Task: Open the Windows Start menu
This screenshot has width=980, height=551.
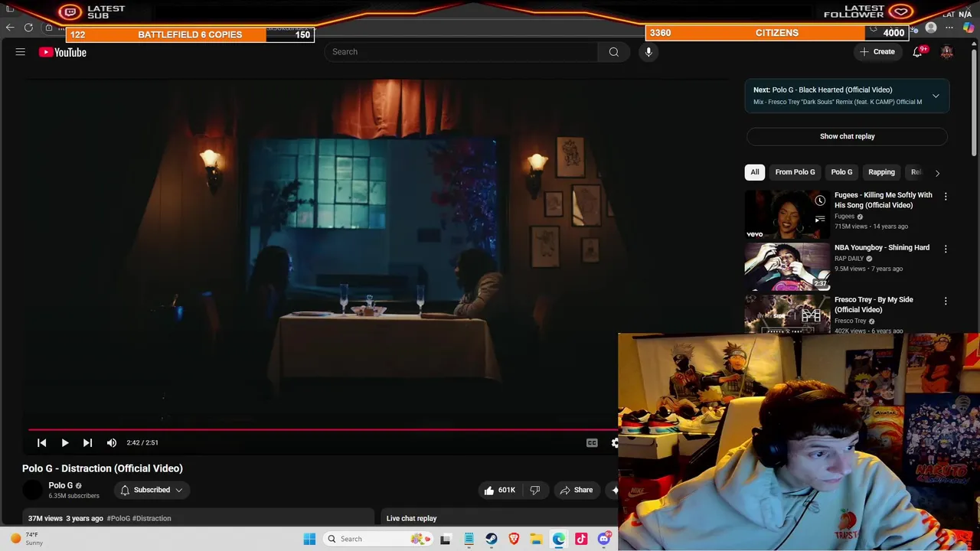Action: tap(309, 539)
